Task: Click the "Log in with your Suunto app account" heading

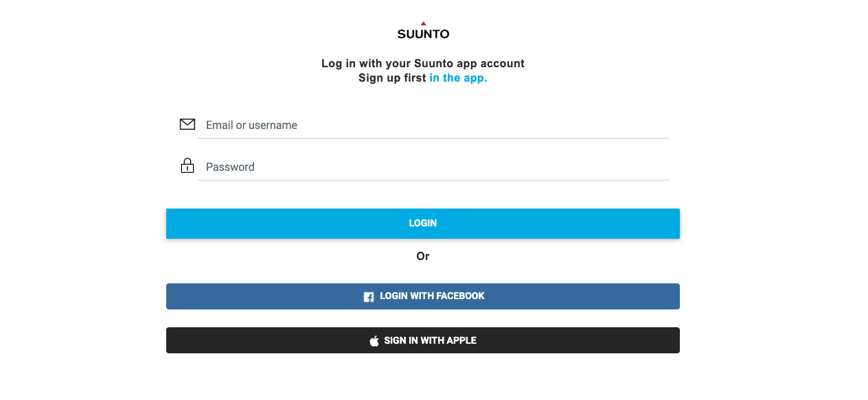Action: tap(423, 63)
